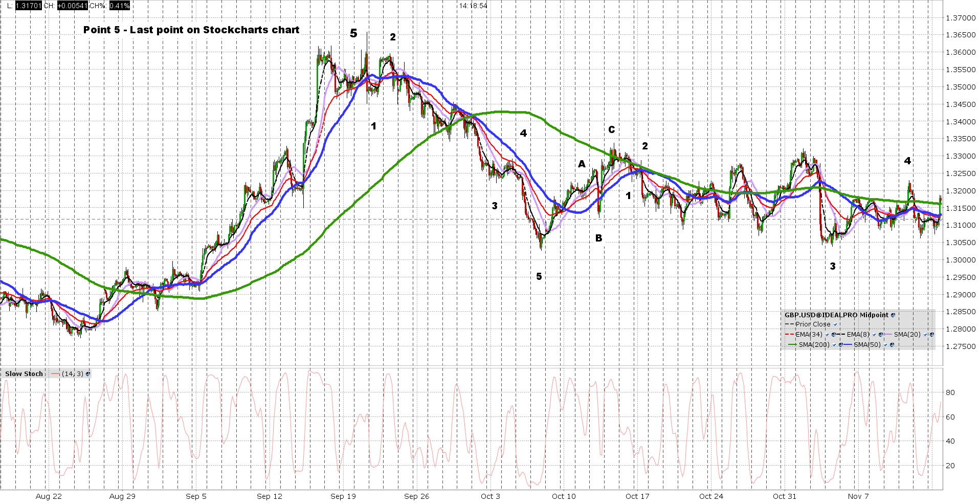Click the 20 level on stochastic axis
980x504 pixels.
click(x=950, y=466)
